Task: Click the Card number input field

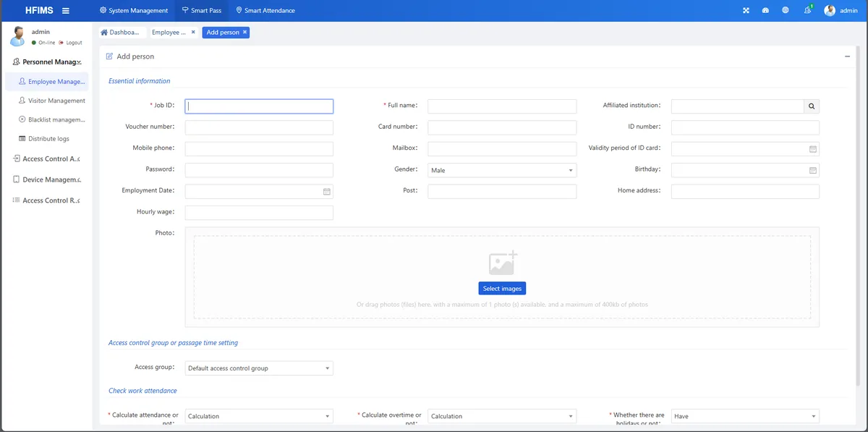Action: (502, 127)
